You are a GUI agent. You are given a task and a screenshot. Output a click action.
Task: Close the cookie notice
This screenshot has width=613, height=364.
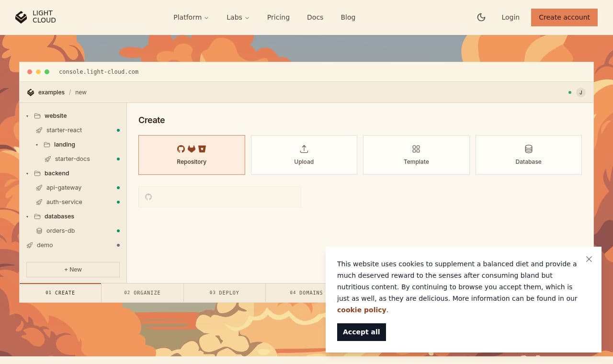point(589,259)
